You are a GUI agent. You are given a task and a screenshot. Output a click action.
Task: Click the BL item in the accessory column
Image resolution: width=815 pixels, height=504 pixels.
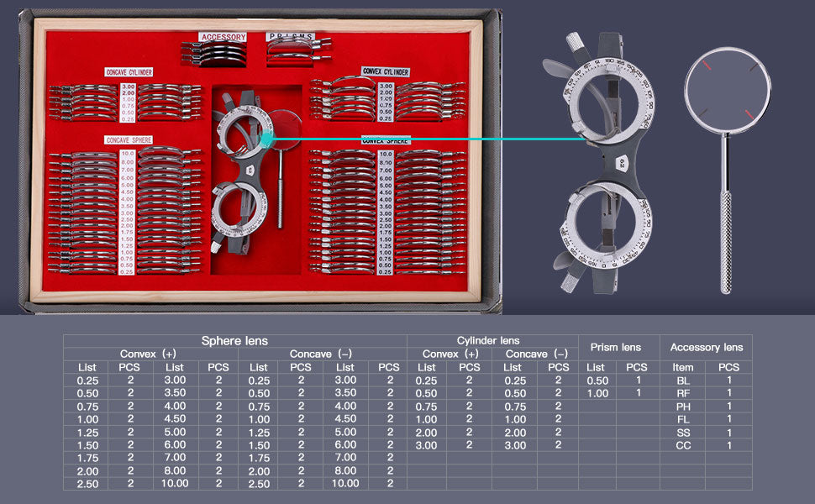point(683,381)
